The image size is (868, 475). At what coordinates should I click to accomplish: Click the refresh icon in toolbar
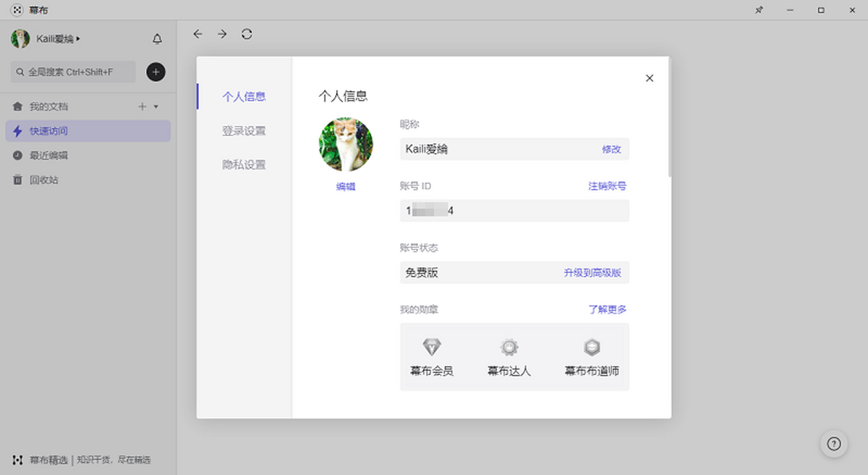click(247, 34)
